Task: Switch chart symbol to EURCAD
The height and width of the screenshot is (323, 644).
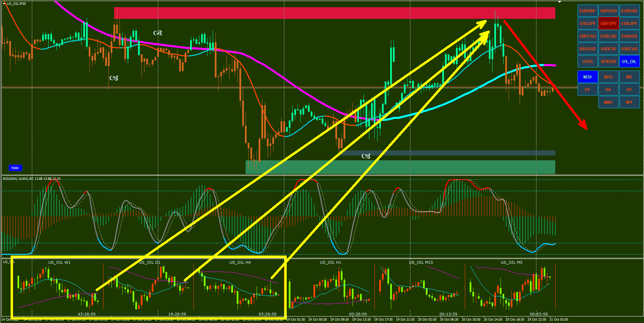Action: (x=608, y=36)
